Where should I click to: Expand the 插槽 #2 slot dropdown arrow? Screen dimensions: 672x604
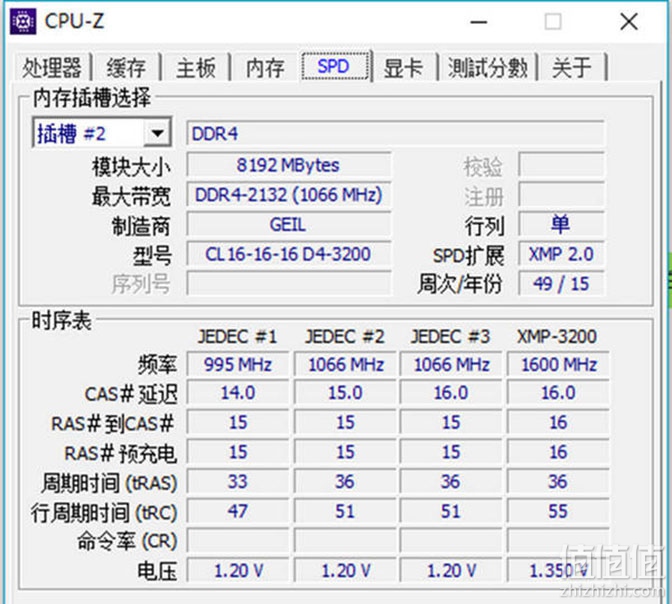point(157,133)
